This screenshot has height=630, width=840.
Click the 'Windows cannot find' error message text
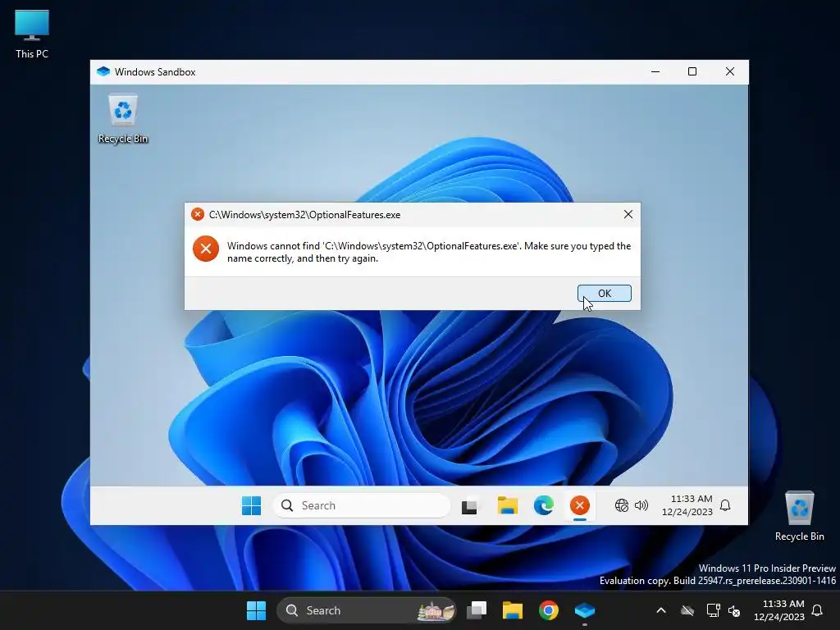coord(429,252)
